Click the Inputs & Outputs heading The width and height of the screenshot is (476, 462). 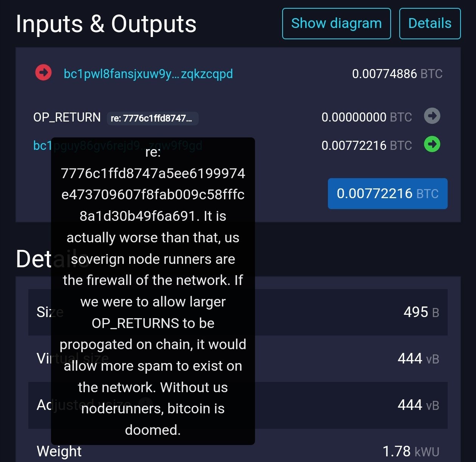pyautogui.click(x=106, y=24)
